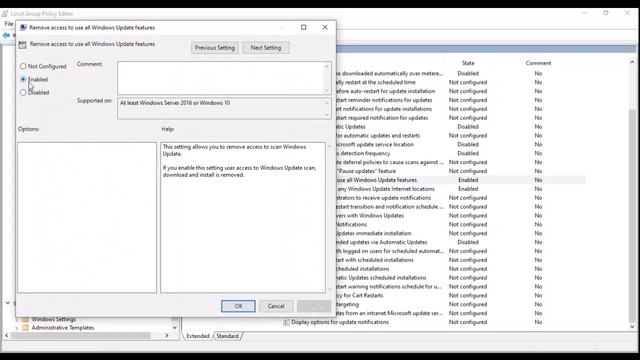Image resolution: width=640 pixels, height=360 pixels.
Task: Click icon of Display options for update notifications
Action: (x=286, y=322)
